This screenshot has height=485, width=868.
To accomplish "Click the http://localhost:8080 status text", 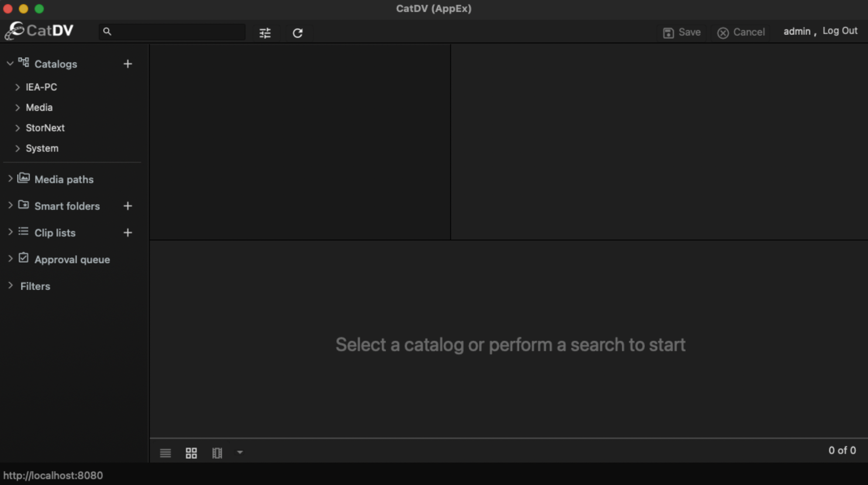I will tap(53, 475).
